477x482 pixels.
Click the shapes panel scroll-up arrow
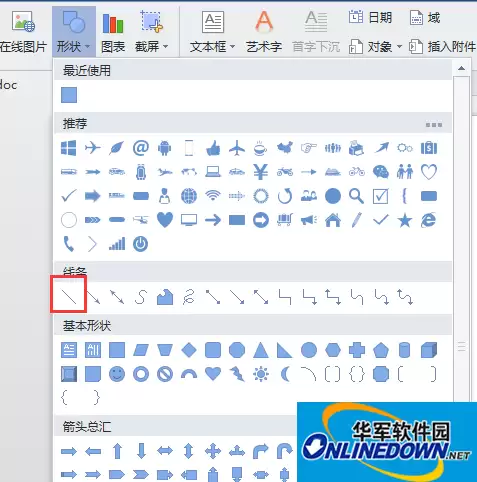(x=462, y=68)
